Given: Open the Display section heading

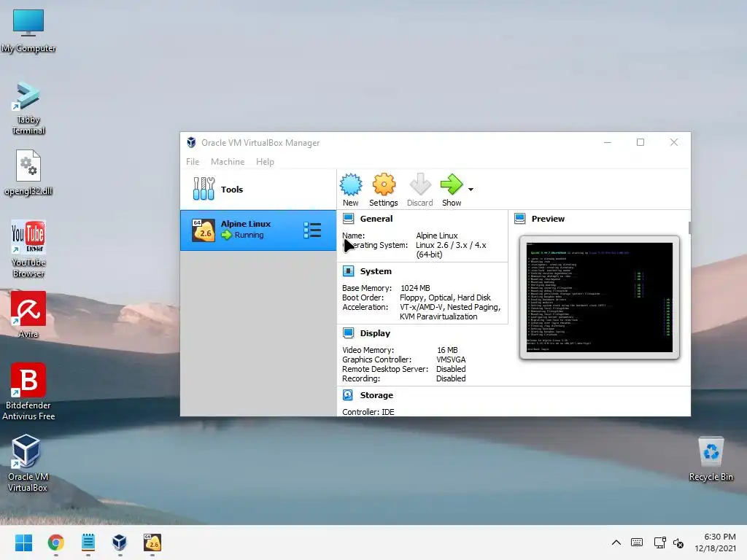Looking at the screenshot, I should tap(375, 332).
